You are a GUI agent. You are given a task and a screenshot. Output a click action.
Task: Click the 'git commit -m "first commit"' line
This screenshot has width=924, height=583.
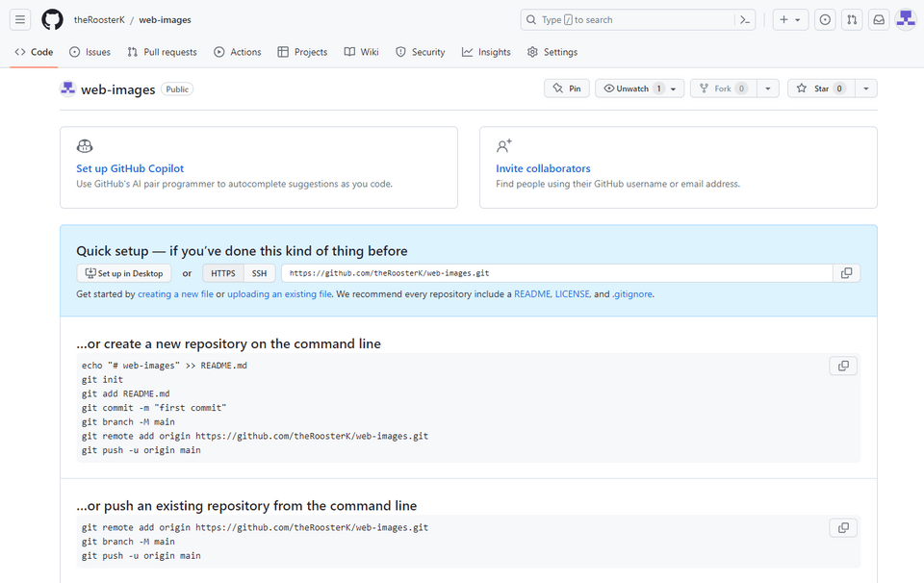point(154,408)
